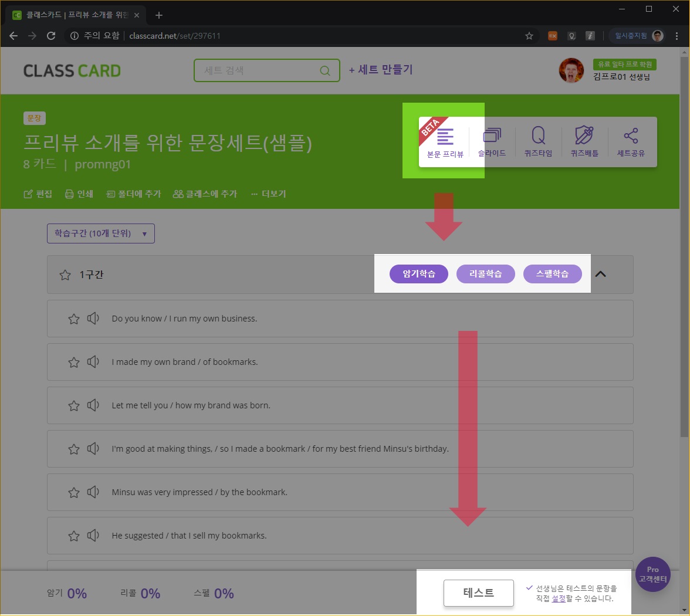Open the 학습구간 (10개 단위) dropdown
This screenshot has width=690, height=616.
[100, 233]
